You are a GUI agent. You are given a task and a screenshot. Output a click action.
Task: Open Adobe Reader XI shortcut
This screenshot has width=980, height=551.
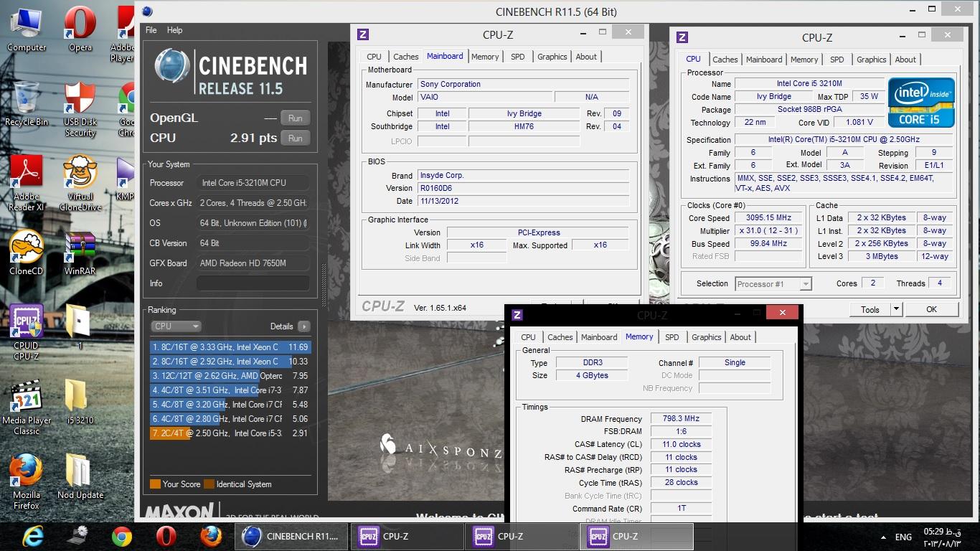coord(27,184)
